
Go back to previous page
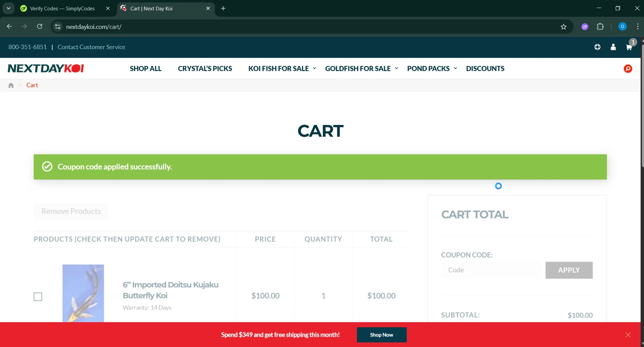coord(9,27)
